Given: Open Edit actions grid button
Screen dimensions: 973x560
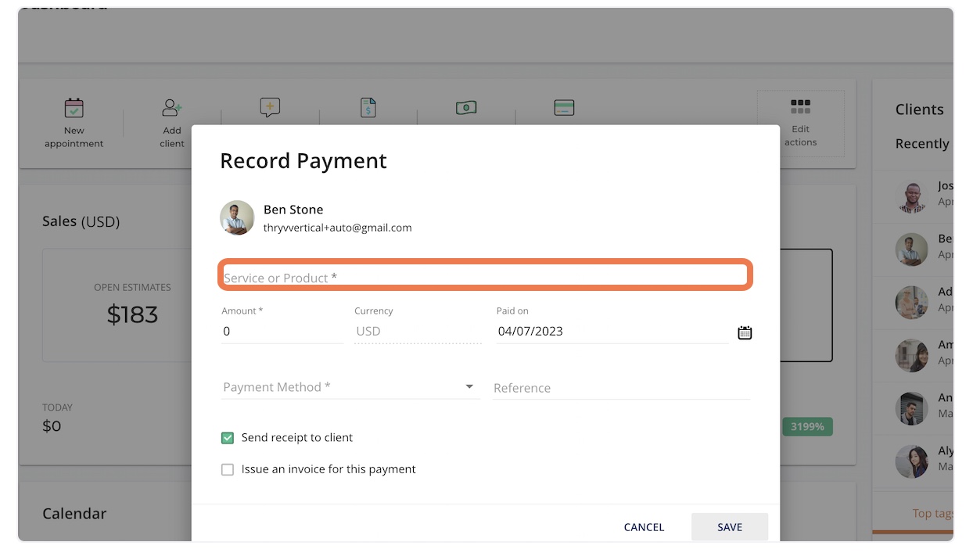Looking at the screenshot, I should (x=800, y=124).
